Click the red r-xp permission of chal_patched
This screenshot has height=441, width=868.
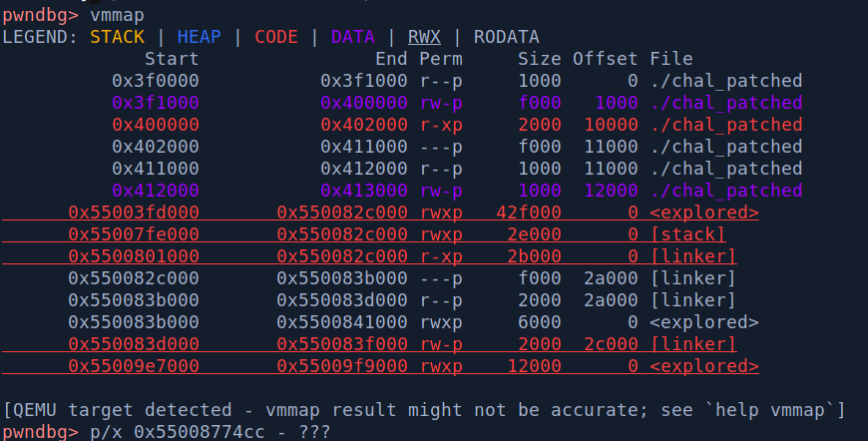click(x=440, y=125)
